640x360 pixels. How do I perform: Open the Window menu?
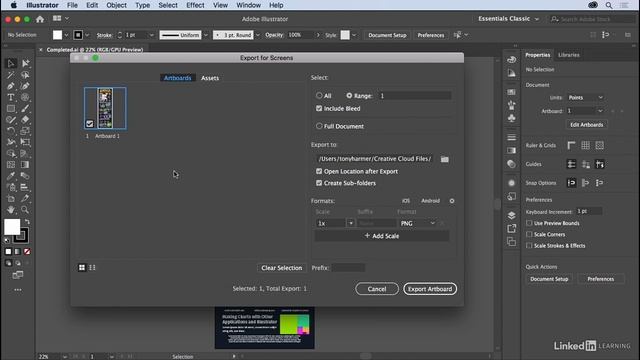tap(248, 5)
